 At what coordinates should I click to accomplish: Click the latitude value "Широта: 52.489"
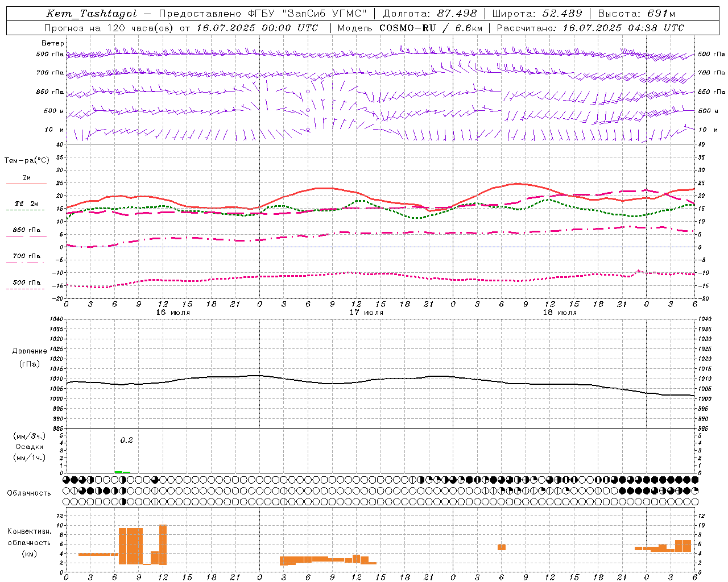click(537, 14)
